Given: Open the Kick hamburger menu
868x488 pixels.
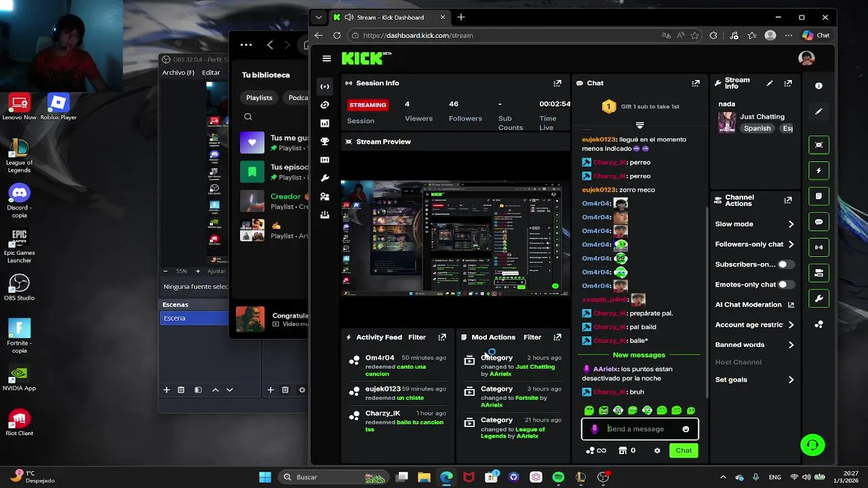Looking at the screenshot, I should (327, 59).
